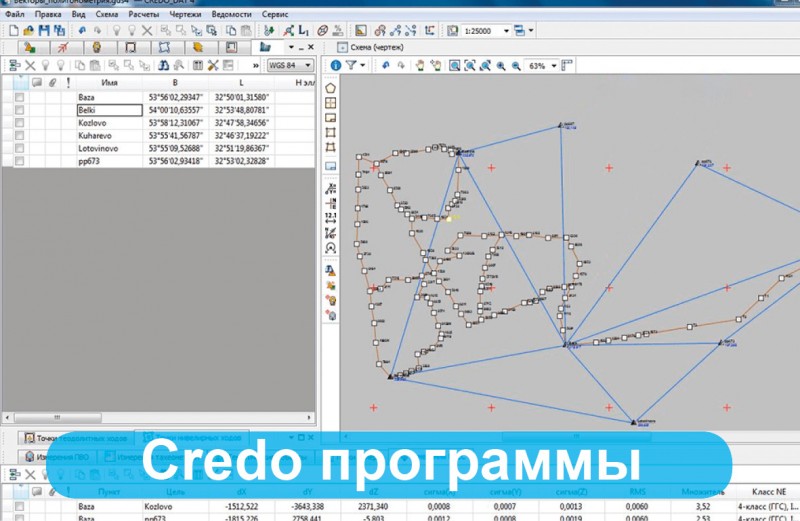Create a new file with the blank-page icon
This screenshot has width=800, height=521.
click(x=14, y=31)
